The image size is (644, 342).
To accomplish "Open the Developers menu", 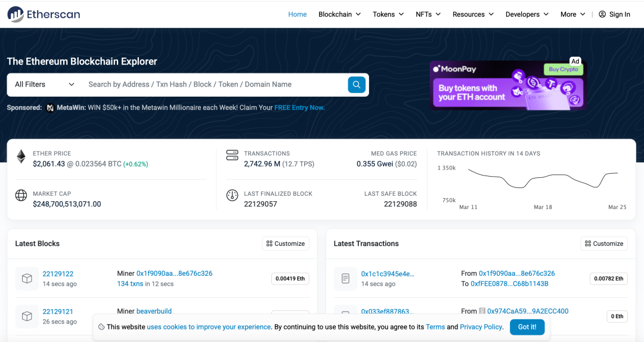I will point(527,14).
